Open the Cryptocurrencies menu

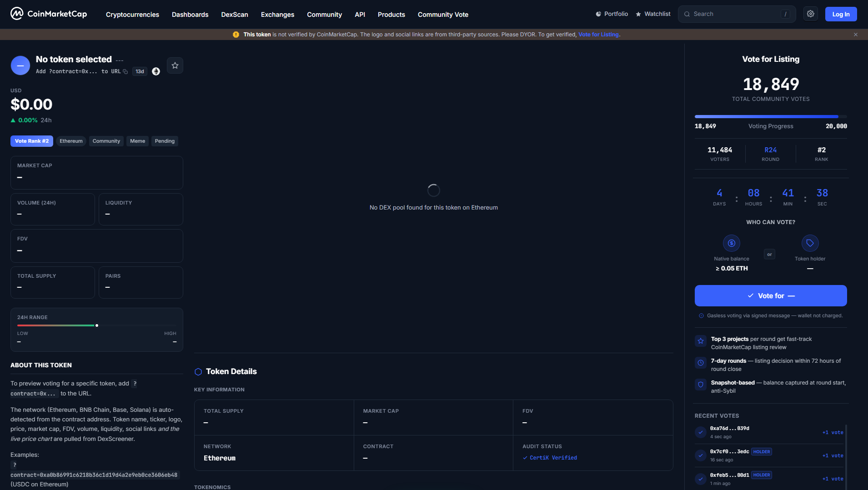click(x=132, y=15)
